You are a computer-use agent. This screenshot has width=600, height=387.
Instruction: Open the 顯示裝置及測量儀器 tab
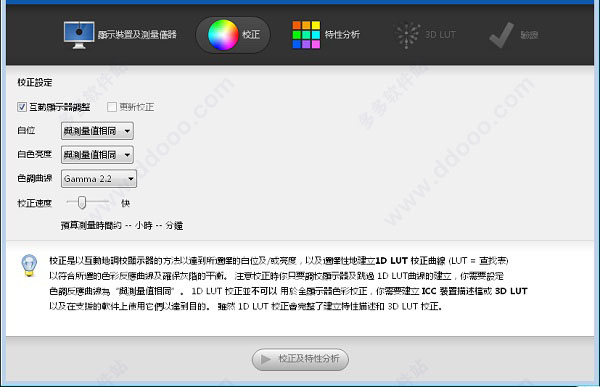pos(120,35)
